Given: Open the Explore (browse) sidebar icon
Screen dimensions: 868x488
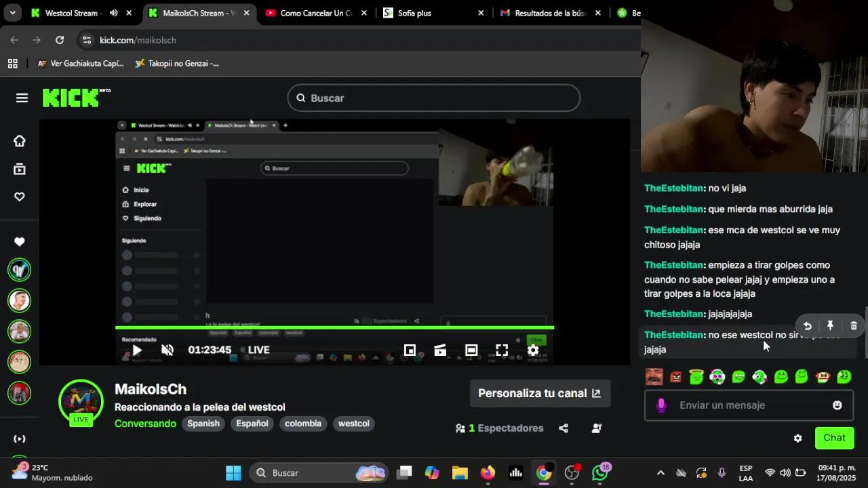Looking at the screenshot, I should tap(20, 169).
